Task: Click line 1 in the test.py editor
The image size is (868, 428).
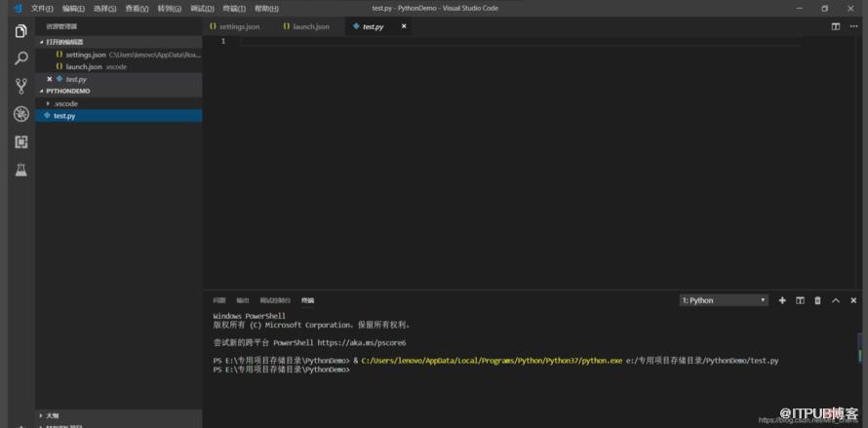Action: pos(521,42)
